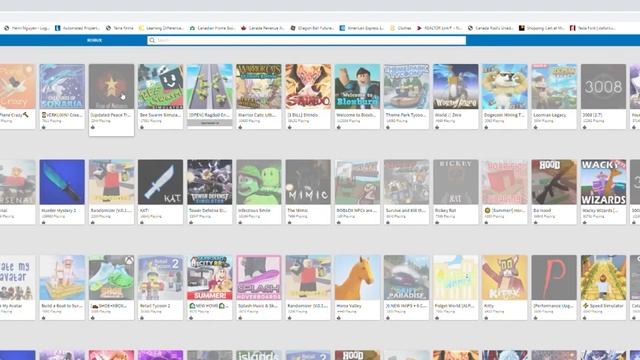Screen dimensions: 640x360
Task: Open the Shindo game thumbnail
Action: [x=308, y=87]
